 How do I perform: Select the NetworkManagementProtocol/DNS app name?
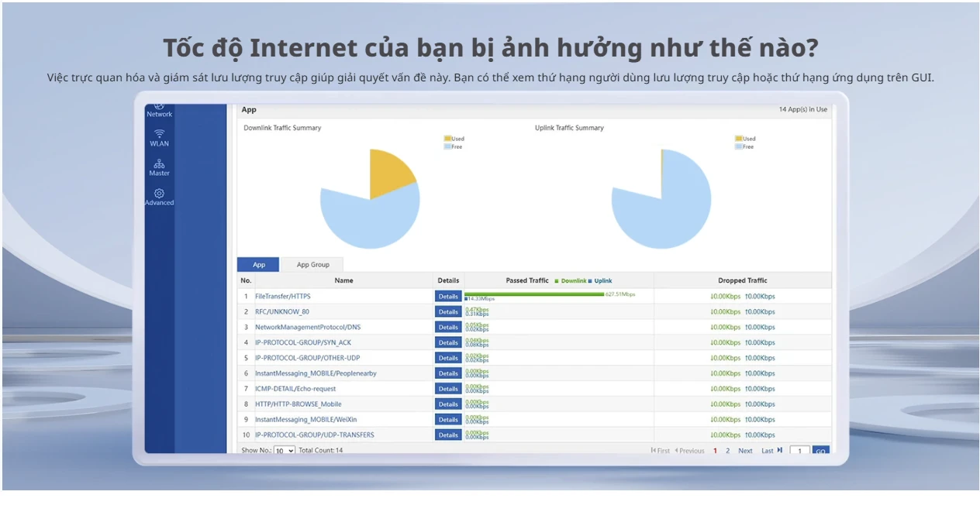click(x=308, y=327)
